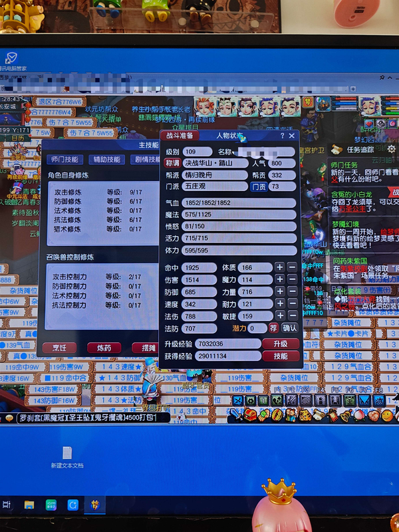Image resolution: width=399 pixels, height=532 pixels.
Task: Increase 力量 with the plus button
Action: 279,292
